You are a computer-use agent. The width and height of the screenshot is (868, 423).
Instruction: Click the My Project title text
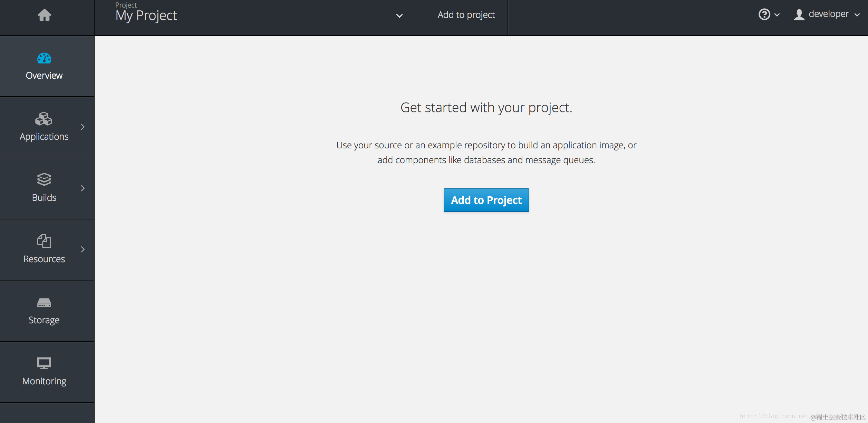click(x=146, y=16)
